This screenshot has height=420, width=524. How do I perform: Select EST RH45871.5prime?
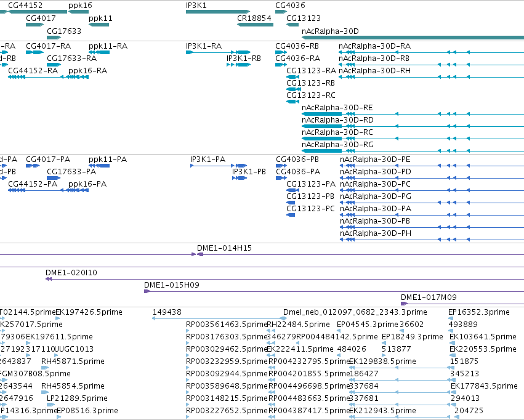pyautogui.click(x=73, y=361)
